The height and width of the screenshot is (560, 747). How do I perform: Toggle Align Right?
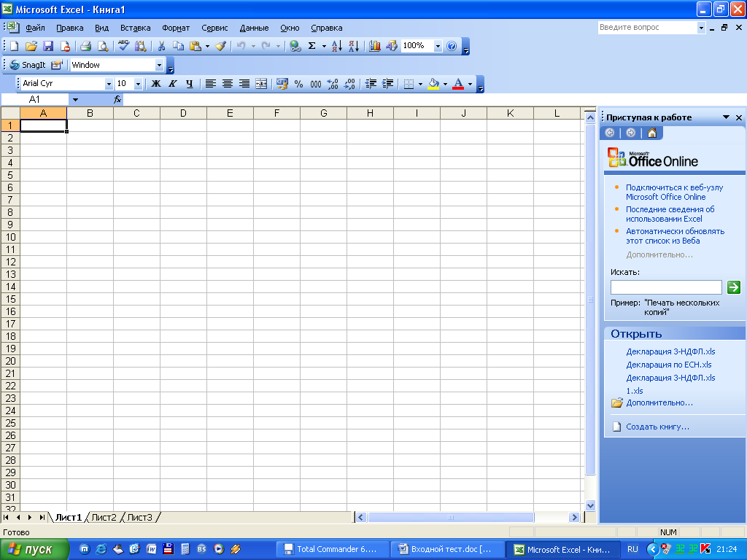pos(244,84)
